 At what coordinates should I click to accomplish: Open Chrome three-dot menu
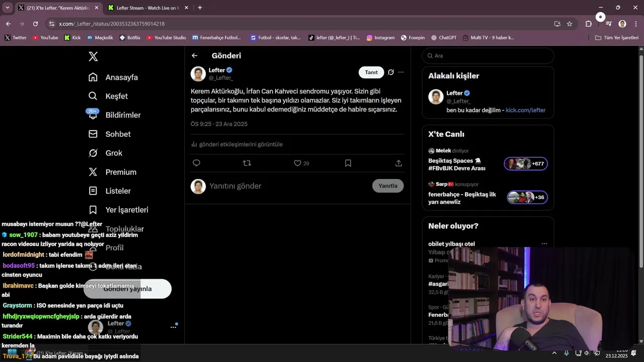click(635, 24)
